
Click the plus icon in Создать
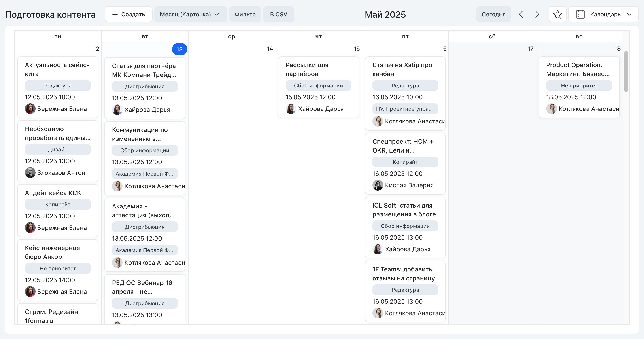click(x=115, y=14)
